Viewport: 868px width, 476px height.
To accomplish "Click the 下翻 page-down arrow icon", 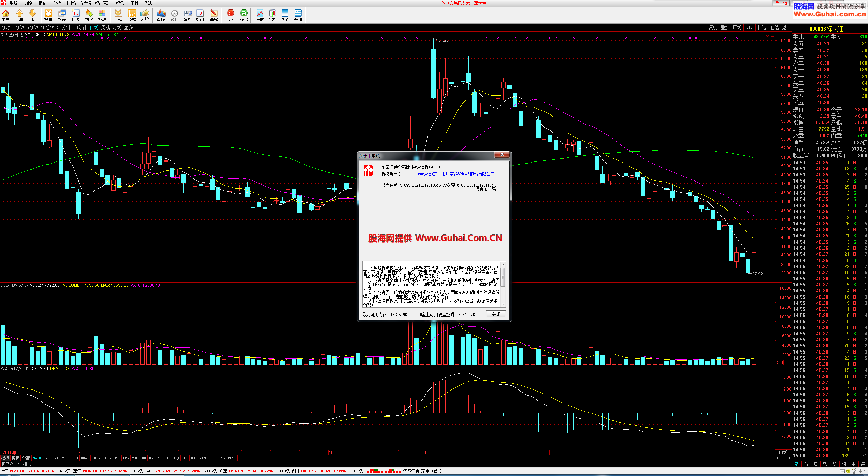I will point(32,16).
